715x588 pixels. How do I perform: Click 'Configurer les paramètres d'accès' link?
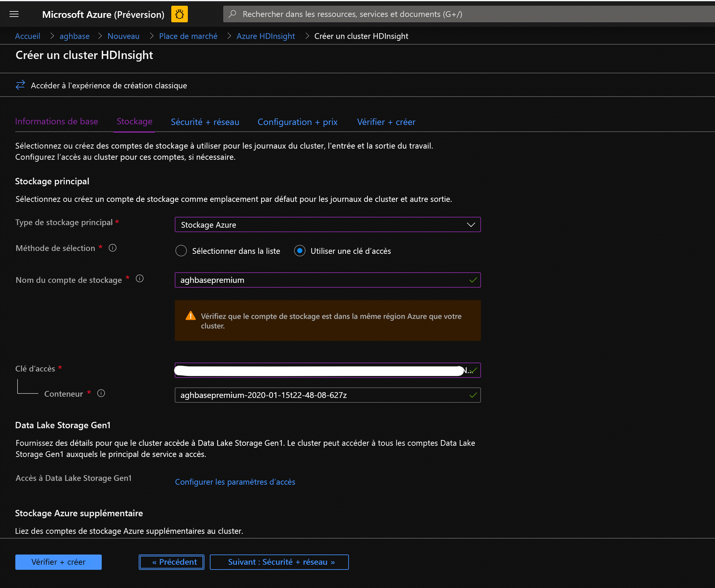pos(235,481)
